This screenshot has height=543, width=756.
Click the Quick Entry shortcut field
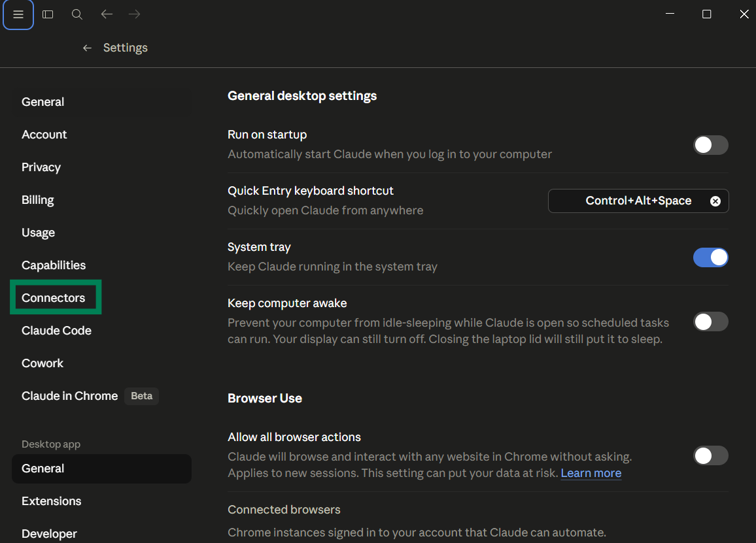(638, 201)
